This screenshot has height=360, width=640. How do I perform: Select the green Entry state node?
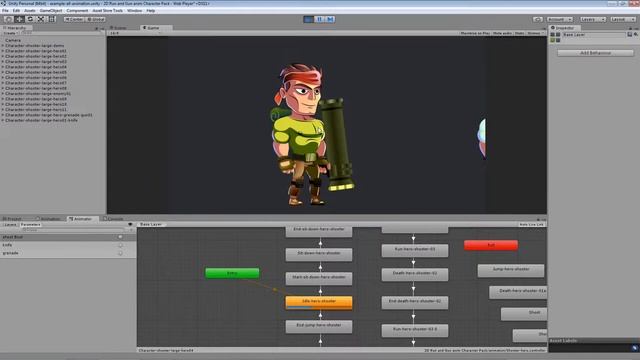(x=232, y=273)
